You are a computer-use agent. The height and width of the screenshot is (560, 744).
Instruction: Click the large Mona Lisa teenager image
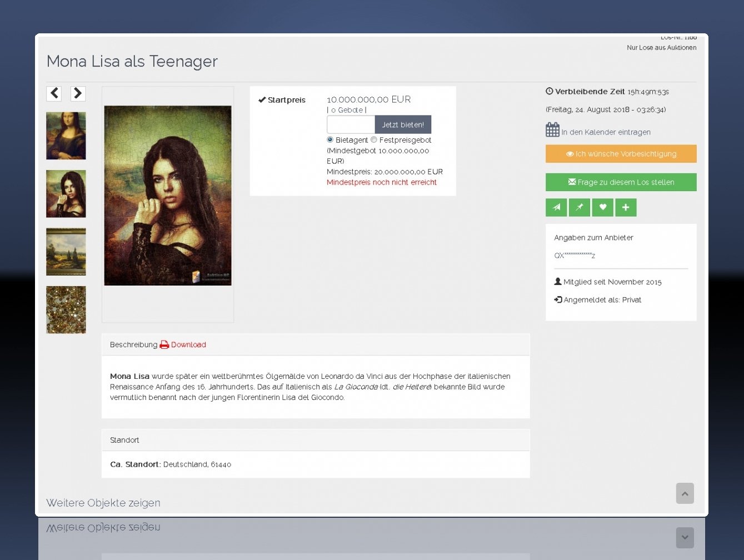tap(168, 196)
